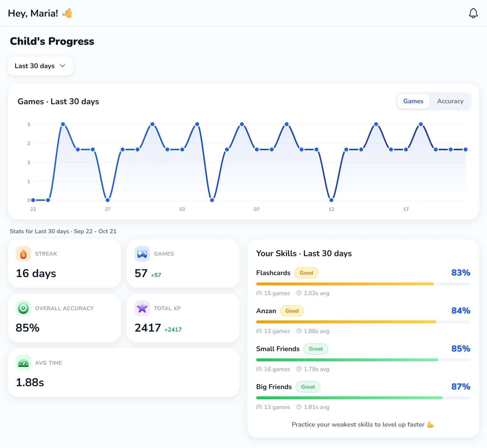Click the 87% Big Friends percentage
This screenshot has width=487, height=448.
461,387
